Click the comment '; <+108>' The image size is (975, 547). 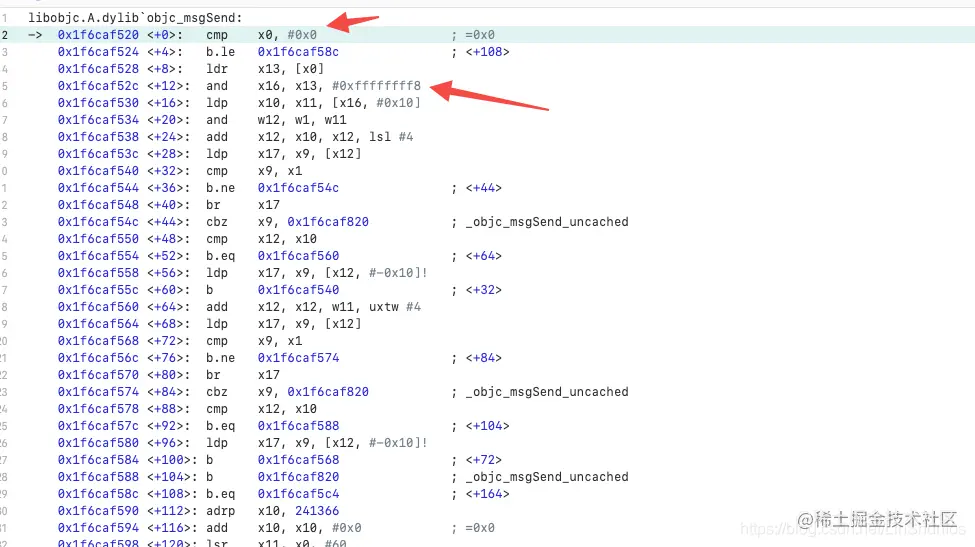[x=480, y=52]
